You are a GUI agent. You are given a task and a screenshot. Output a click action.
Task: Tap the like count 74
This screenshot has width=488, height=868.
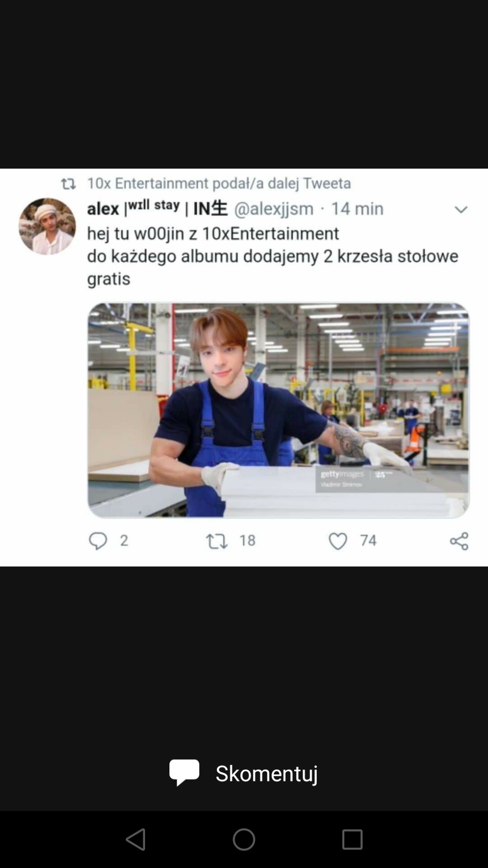368,540
